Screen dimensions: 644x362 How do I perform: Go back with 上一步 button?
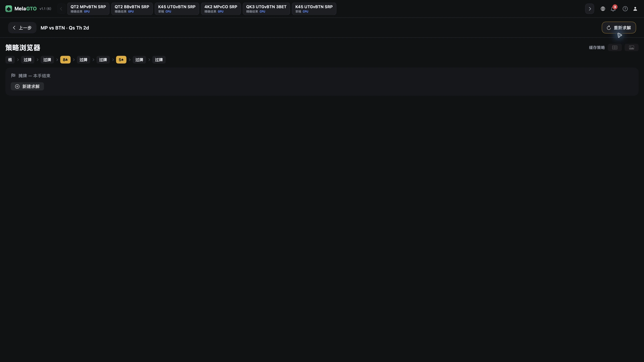pos(22,28)
